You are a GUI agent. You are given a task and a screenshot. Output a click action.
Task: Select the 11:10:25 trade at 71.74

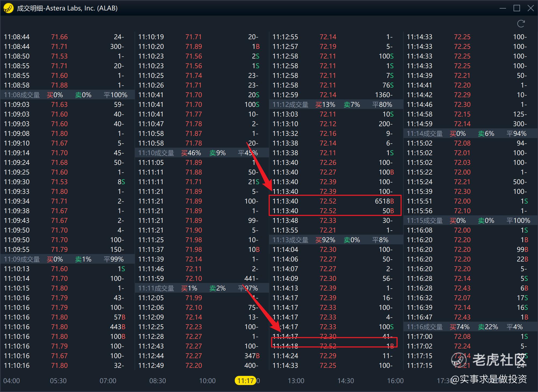pyautogui.click(x=202, y=75)
